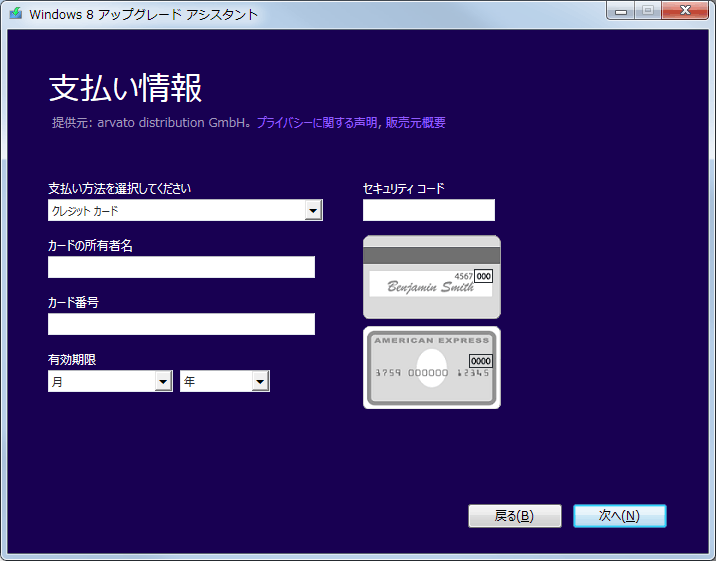Open the privacy statement link (プライバシーに関する声明)

[317, 122]
